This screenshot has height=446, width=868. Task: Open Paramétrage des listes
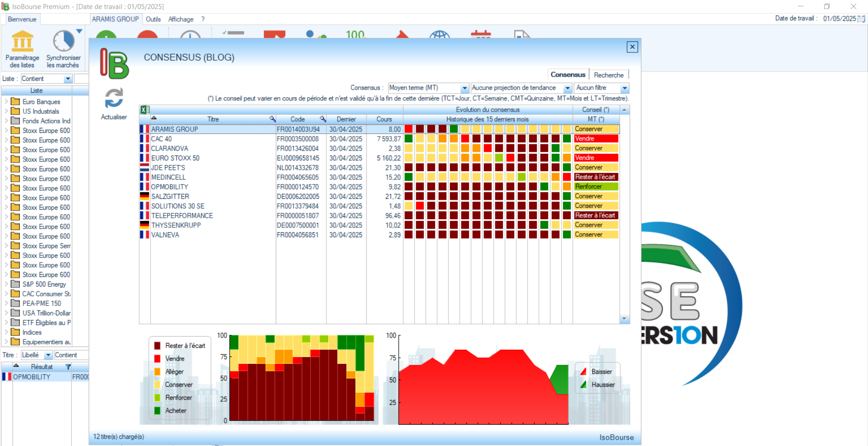(22, 49)
